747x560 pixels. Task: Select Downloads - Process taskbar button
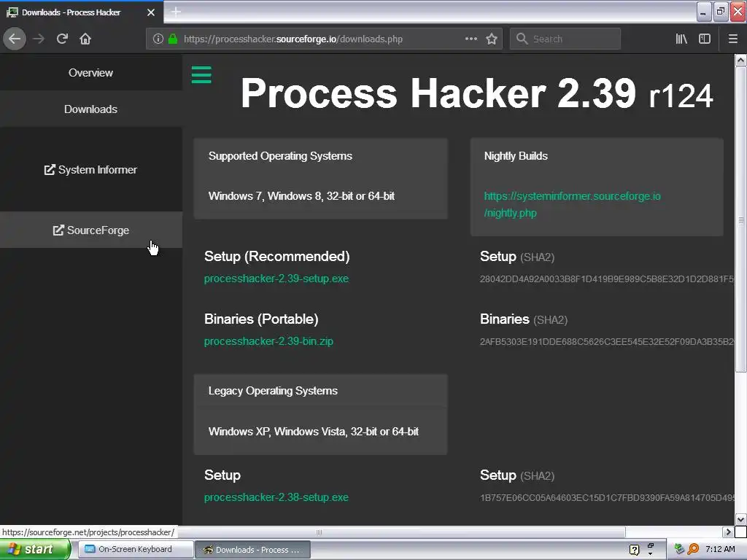[x=252, y=550]
